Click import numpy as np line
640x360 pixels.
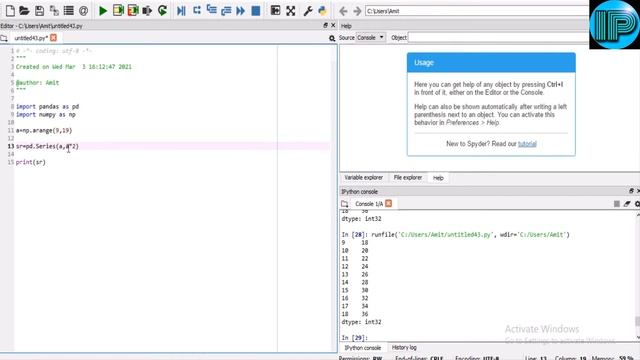click(46, 115)
